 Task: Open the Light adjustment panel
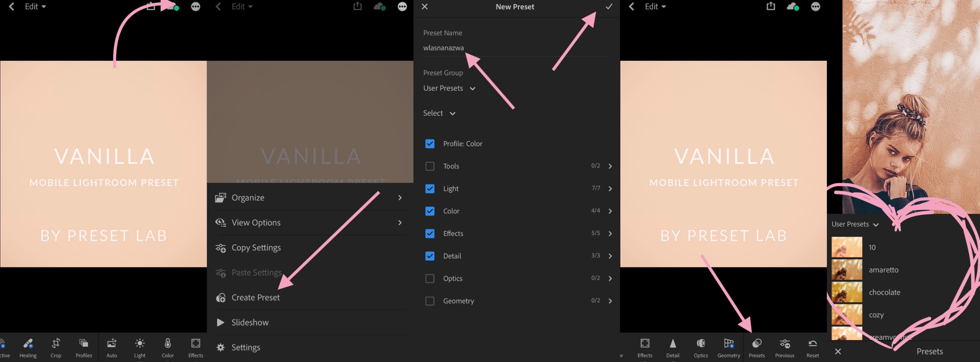tap(139, 347)
